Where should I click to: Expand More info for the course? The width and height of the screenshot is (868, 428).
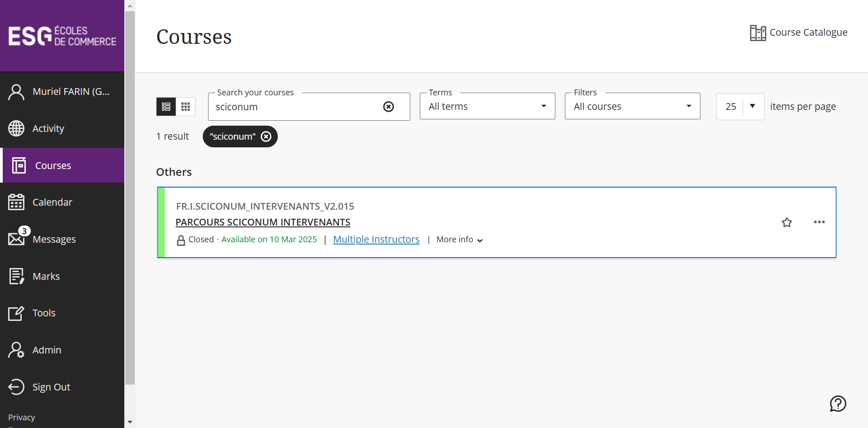point(459,240)
